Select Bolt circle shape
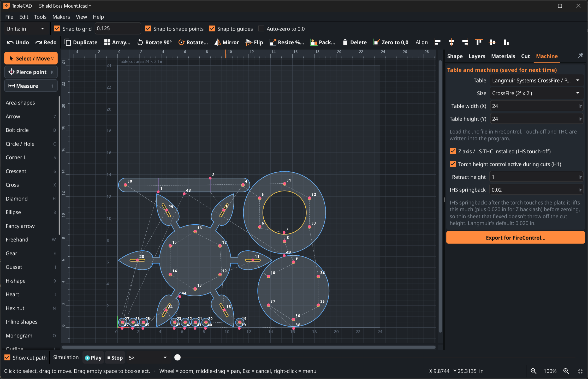The image size is (588, 379). point(31,130)
